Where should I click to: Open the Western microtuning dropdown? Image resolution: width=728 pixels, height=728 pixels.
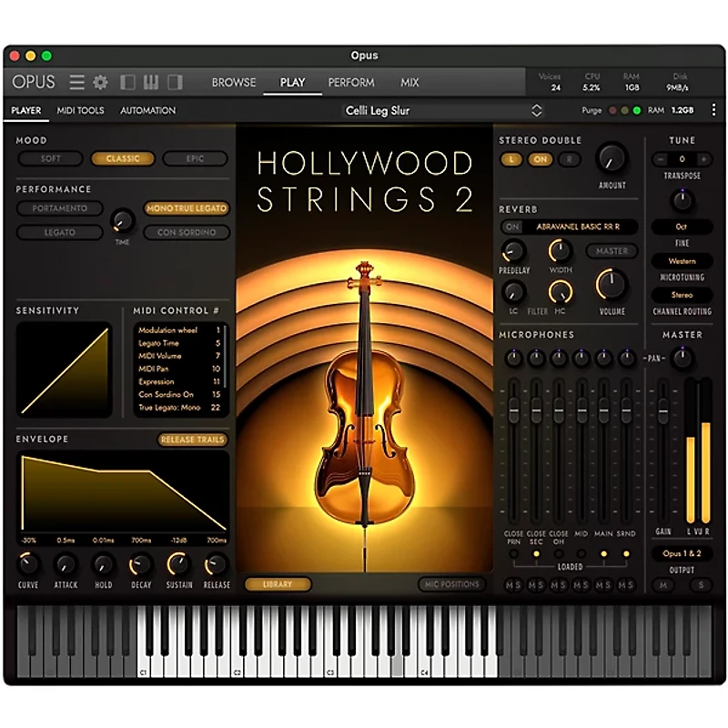click(683, 262)
